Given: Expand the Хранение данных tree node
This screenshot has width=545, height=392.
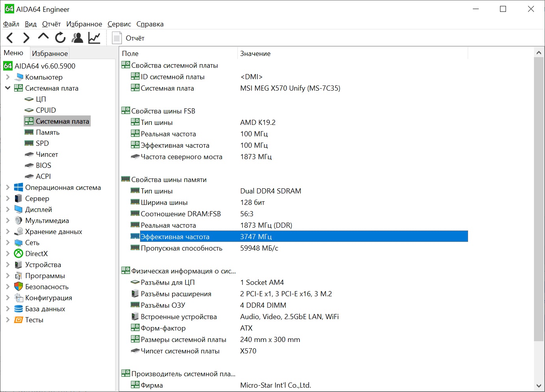Looking at the screenshot, I should [7, 232].
